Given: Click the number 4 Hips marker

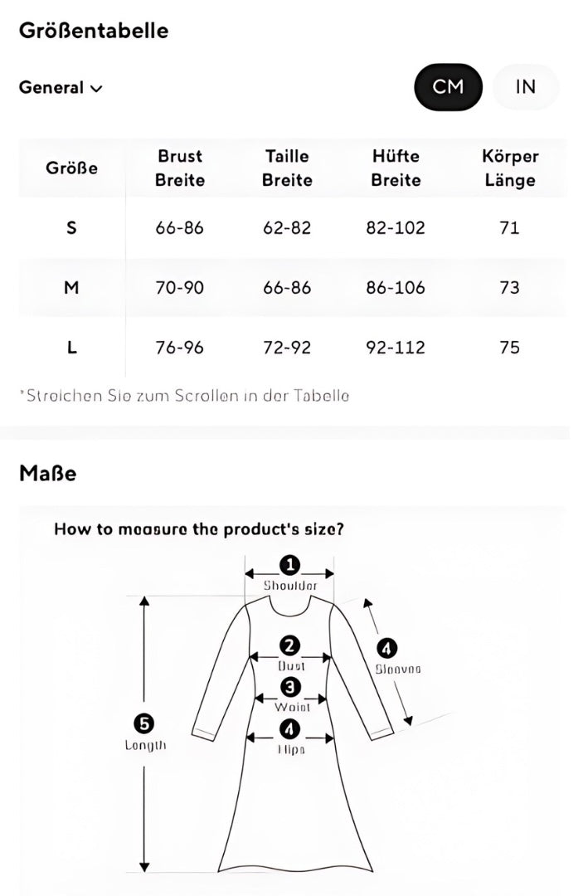Looking at the screenshot, I should pyautogui.click(x=289, y=729).
